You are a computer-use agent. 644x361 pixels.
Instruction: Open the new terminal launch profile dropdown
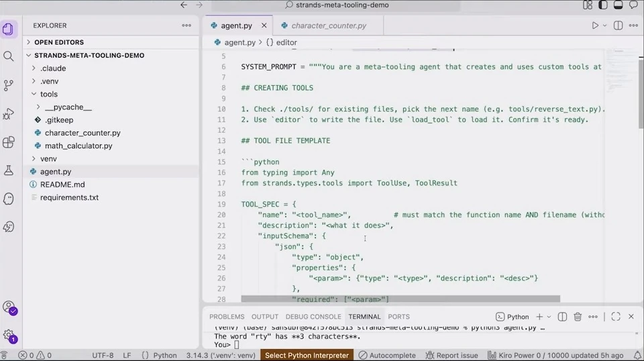tap(549, 317)
